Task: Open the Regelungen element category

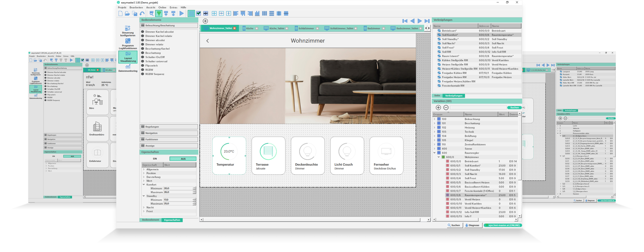Action: (x=169, y=127)
